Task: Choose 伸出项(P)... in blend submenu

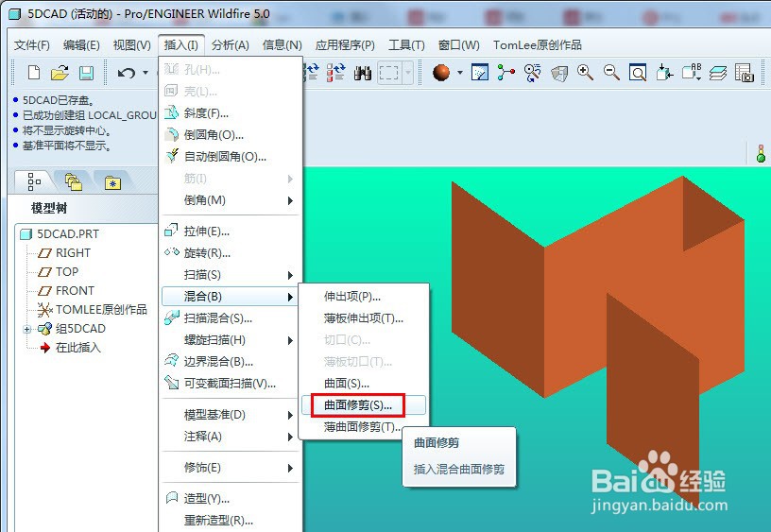Action: [x=364, y=297]
